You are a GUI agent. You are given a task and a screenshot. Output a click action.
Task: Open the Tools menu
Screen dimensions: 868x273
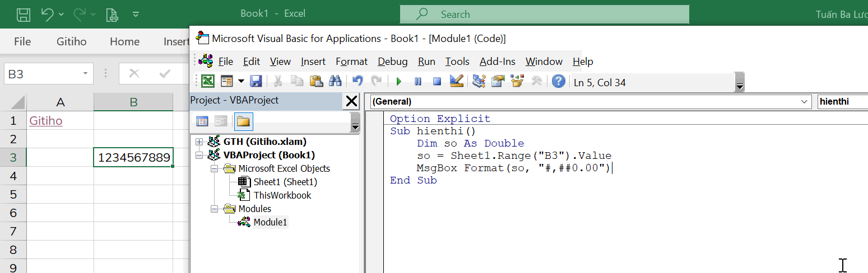pyautogui.click(x=457, y=62)
